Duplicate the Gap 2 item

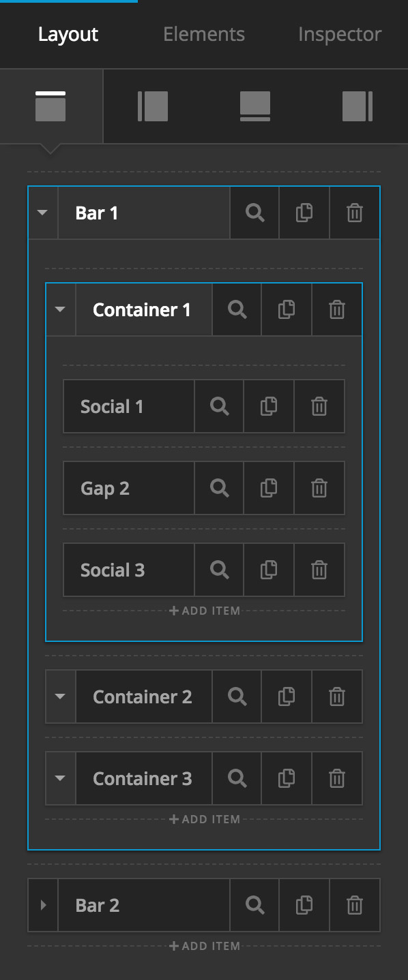tap(268, 488)
